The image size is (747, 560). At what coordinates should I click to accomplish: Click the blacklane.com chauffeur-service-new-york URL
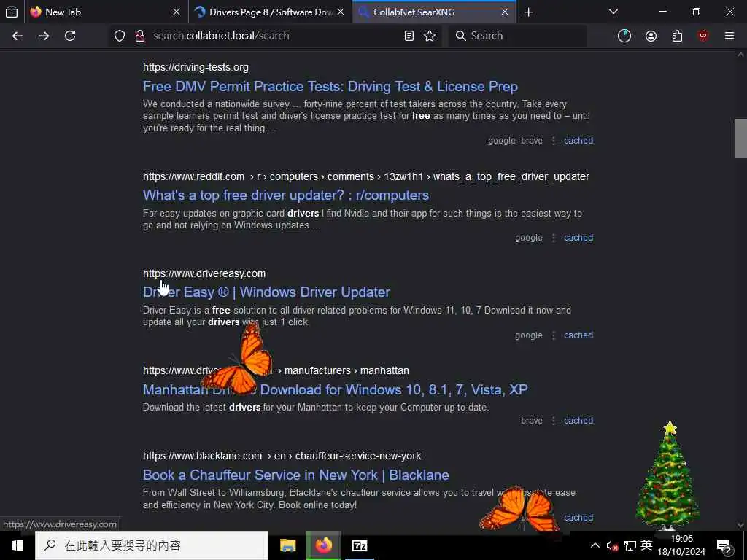pos(282,456)
